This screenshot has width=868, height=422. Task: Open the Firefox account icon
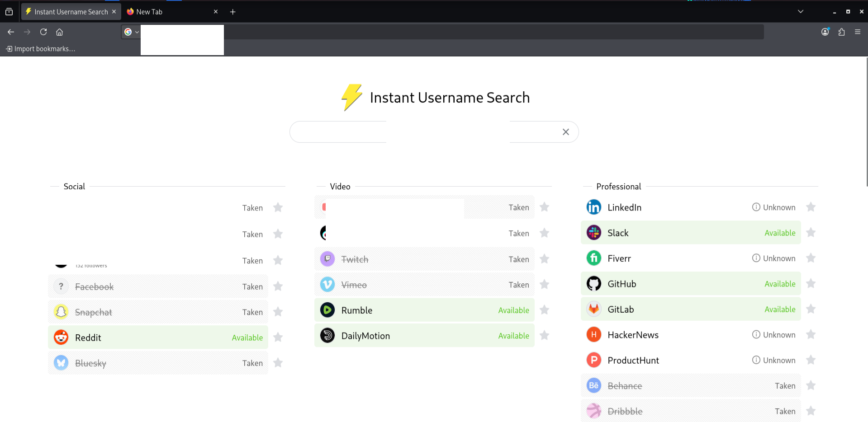coord(825,32)
